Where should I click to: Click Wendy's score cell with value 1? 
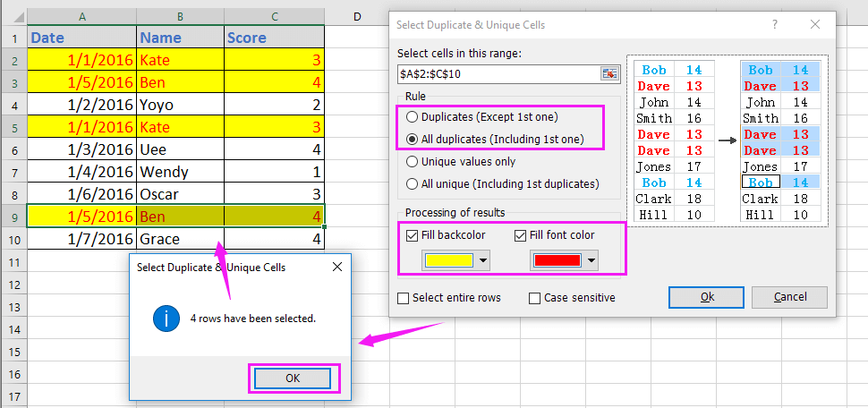[274, 172]
